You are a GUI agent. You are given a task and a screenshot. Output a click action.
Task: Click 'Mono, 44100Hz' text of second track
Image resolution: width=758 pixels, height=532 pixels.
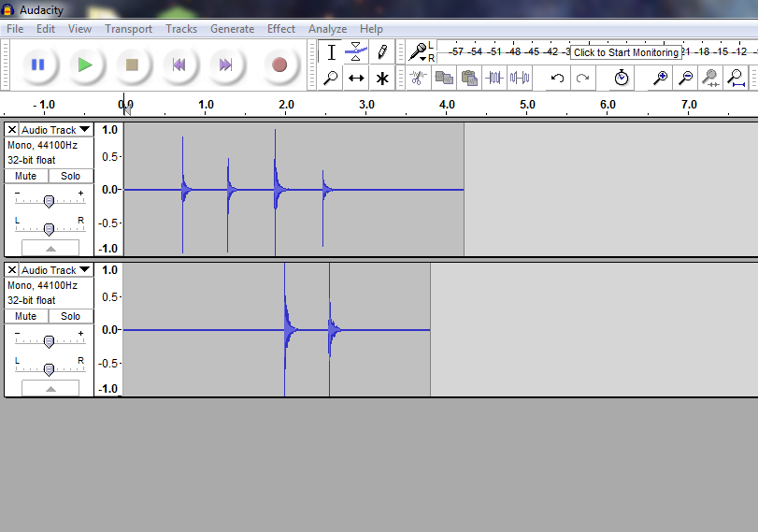pos(43,285)
